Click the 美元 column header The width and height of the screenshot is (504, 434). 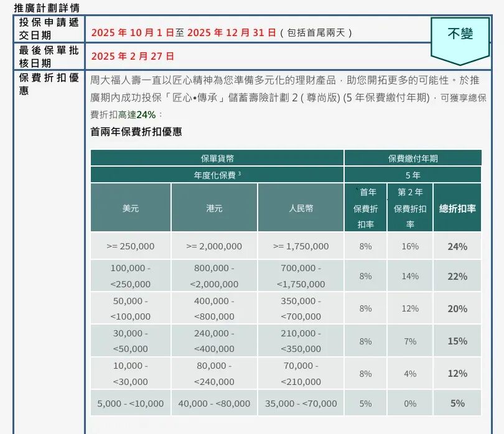[x=131, y=208]
